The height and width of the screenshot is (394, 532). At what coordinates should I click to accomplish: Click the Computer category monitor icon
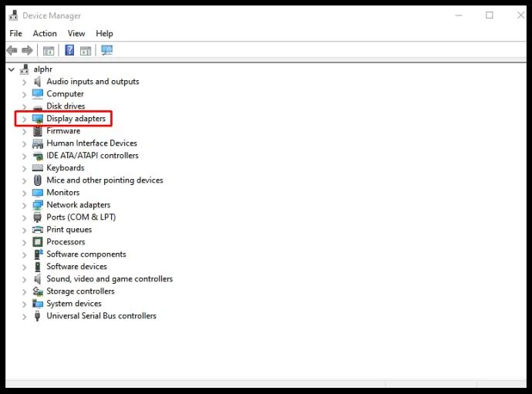[38, 93]
